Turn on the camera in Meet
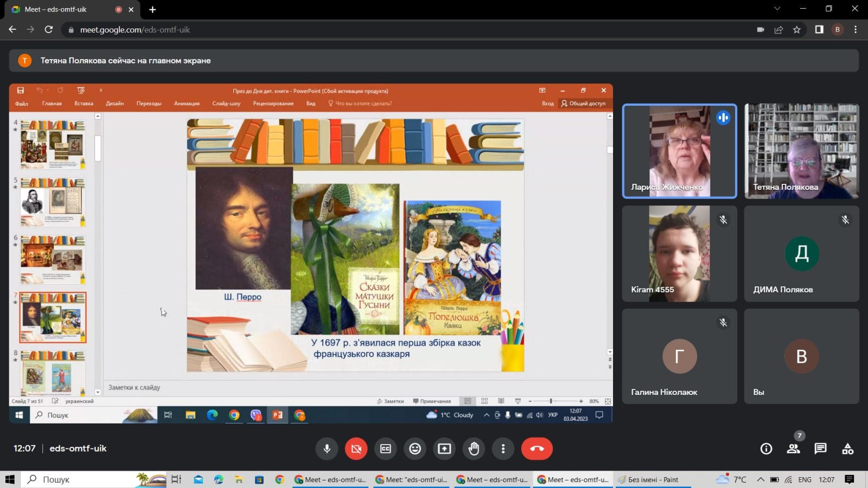 [x=356, y=448]
